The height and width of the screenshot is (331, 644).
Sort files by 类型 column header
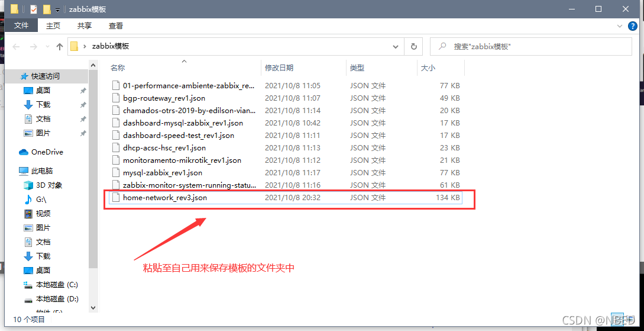pos(357,68)
